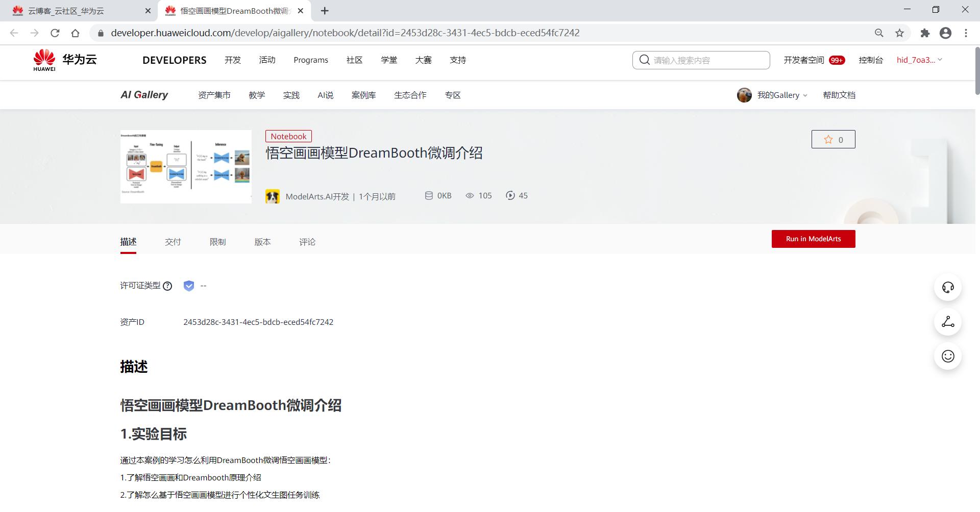Click the My Gallery user avatar

point(744,95)
